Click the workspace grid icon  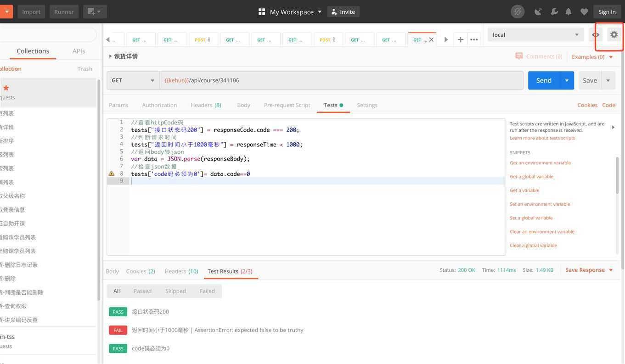tap(262, 11)
